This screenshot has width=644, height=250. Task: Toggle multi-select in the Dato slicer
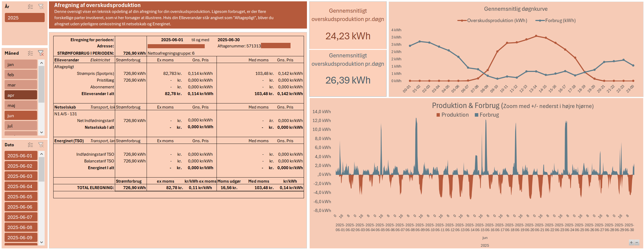point(30,145)
